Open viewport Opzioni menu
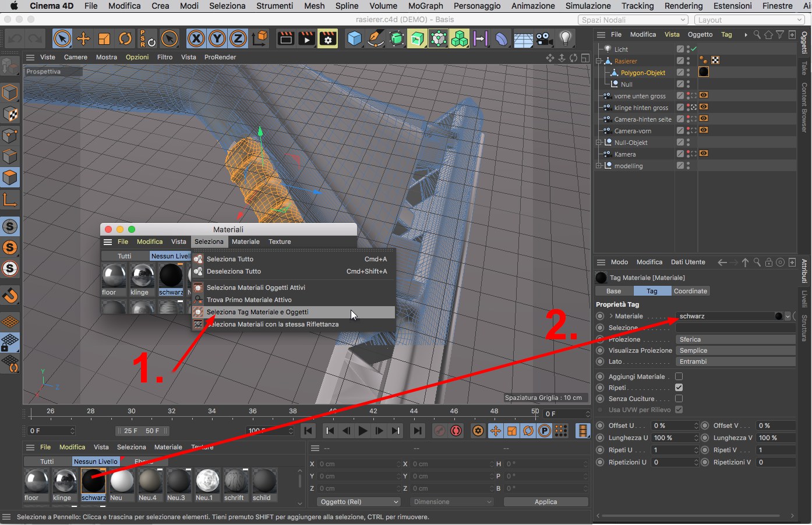This screenshot has width=812, height=525. coord(137,57)
